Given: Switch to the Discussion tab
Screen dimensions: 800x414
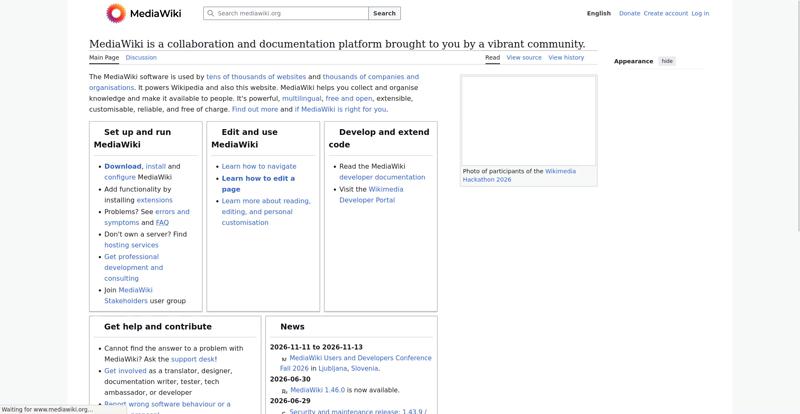Looking at the screenshot, I should [x=141, y=58].
